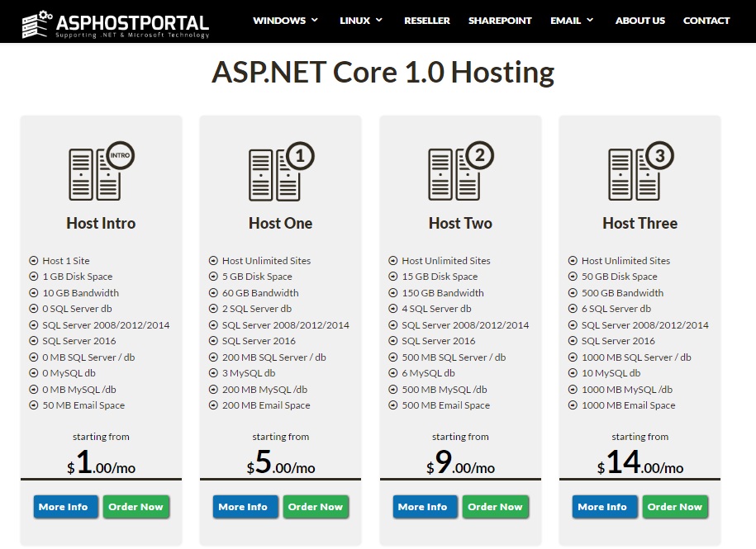Click the 'ASP.NET Core 1.0 Hosting' heading
Screen dimensions: 756x549
(x=383, y=73)
